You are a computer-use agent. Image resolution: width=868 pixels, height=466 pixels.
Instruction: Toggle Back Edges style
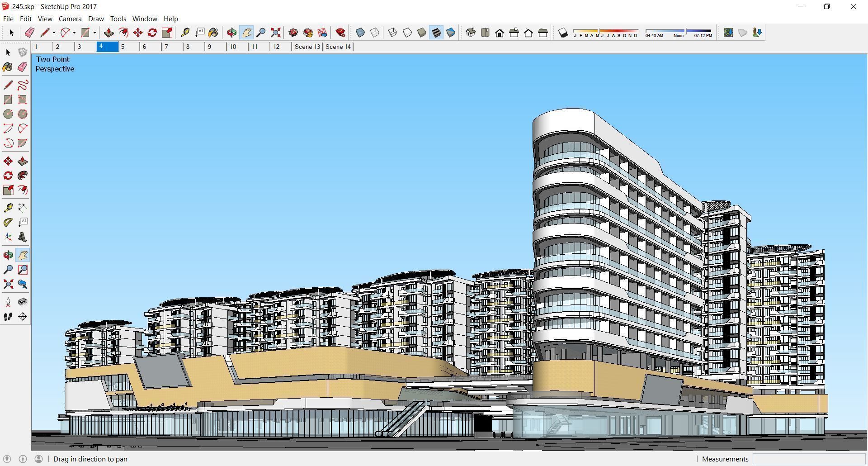pos(375,33)
